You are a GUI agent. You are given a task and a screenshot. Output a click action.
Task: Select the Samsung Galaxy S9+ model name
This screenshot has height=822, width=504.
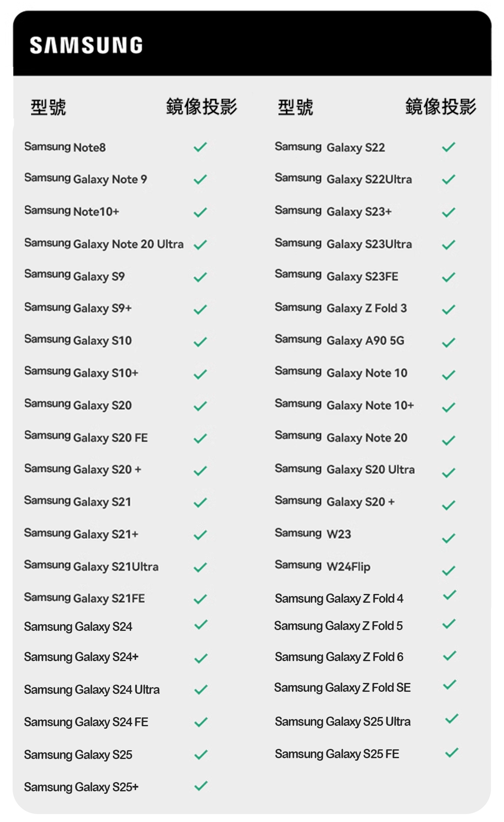[x=78, y=308]
